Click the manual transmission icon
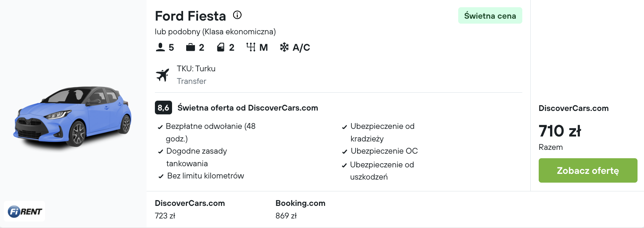This screenshot has width=644, height=228. pos(251,47)
